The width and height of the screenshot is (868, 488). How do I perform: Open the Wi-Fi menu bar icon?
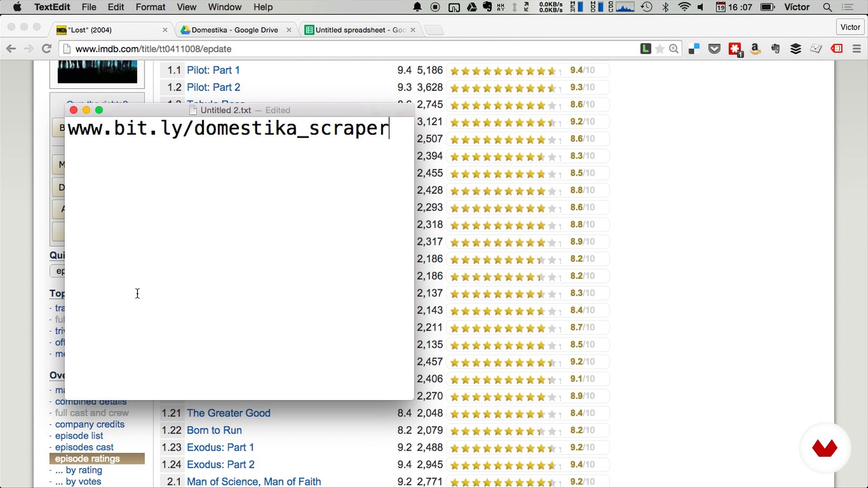[684, 7]
